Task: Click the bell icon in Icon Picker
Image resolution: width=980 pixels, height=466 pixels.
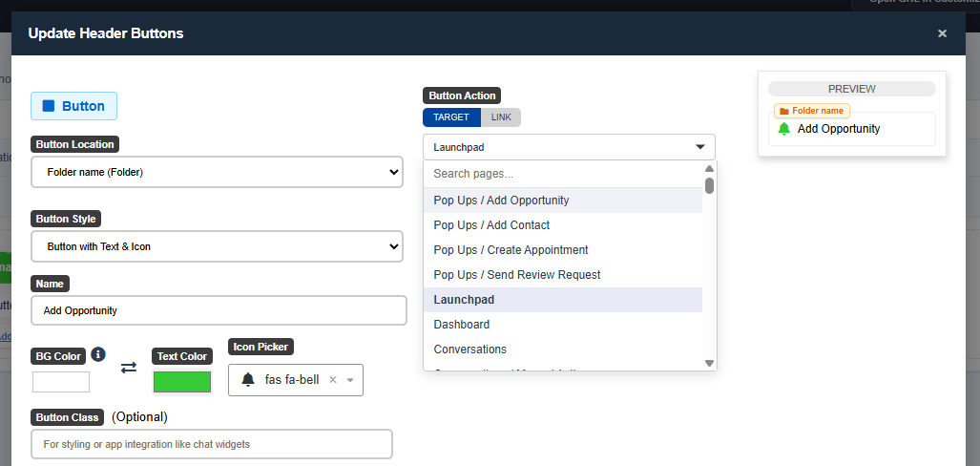Action: pyautogui.click(x=248, y=380)
